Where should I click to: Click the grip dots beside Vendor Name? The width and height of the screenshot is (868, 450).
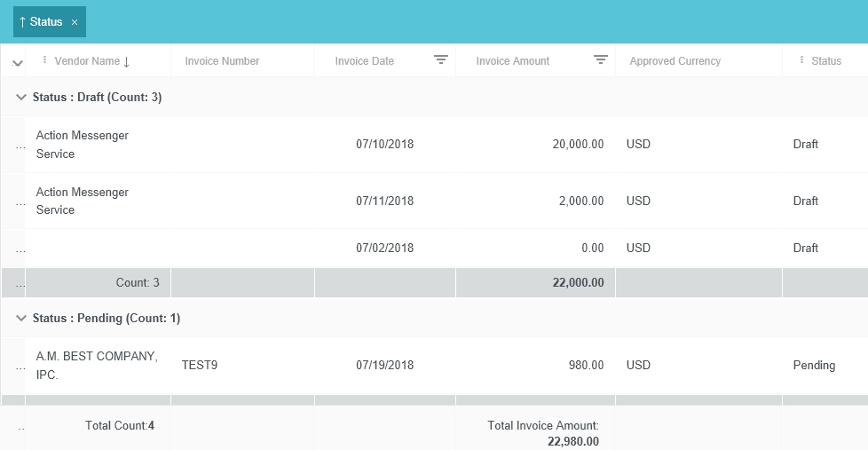(x=45, y=60)
